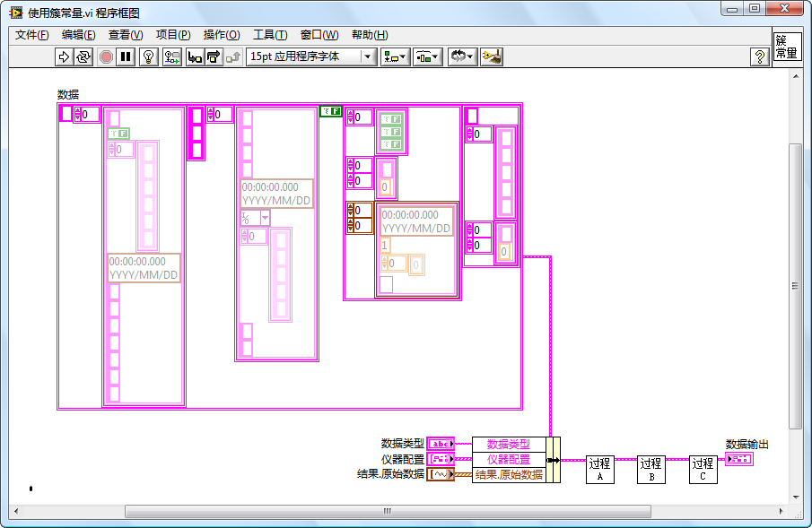Click the Clean Up Diagram broom icon
Screen dimensions: 812x528
tap(491, 56)
